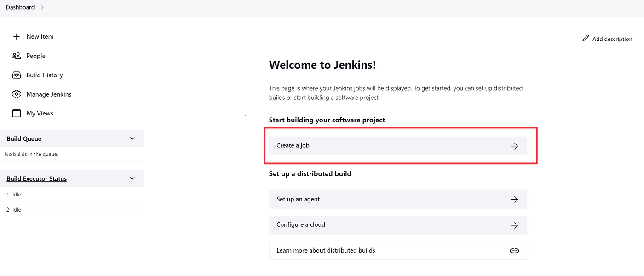Image resolution: width=644 pixels, height=276 pixels.
Task: Open the Build Executor Status link
Action: click(37, 178)
